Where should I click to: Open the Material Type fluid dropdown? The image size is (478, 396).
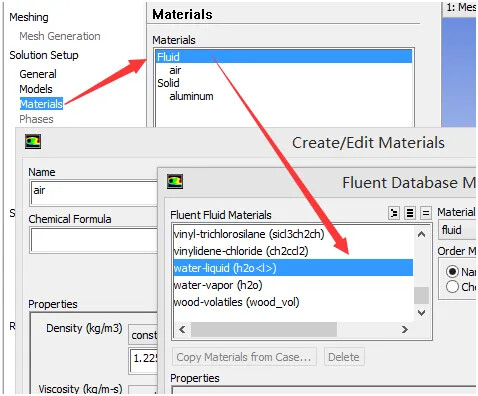(x=457, y=230)
